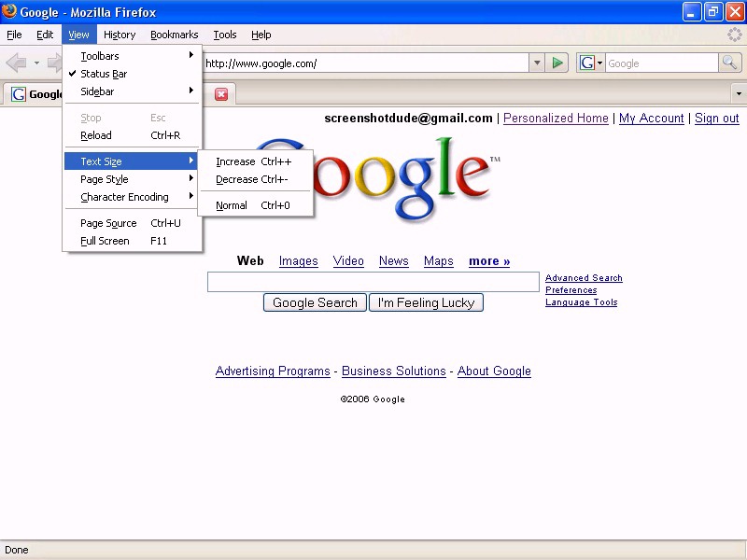The height and width of the screenshot is (560, 747).
Task: Open the File menu
Action: pos(14,35)
